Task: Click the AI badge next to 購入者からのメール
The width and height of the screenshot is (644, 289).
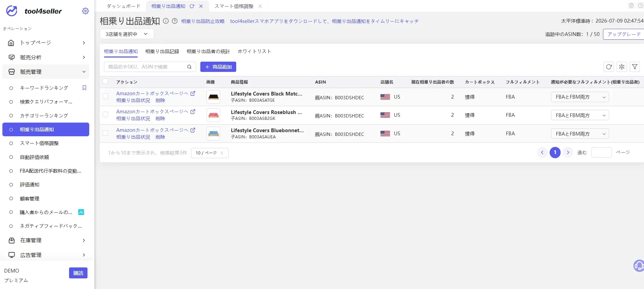Action: pyautogui.click(x=81, y=212)
